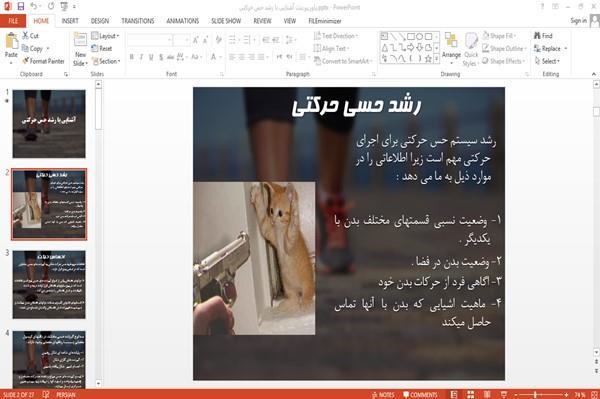Screen dimensions: 600x399
Task: Increase the font size
Action: (x=196, y=40)
